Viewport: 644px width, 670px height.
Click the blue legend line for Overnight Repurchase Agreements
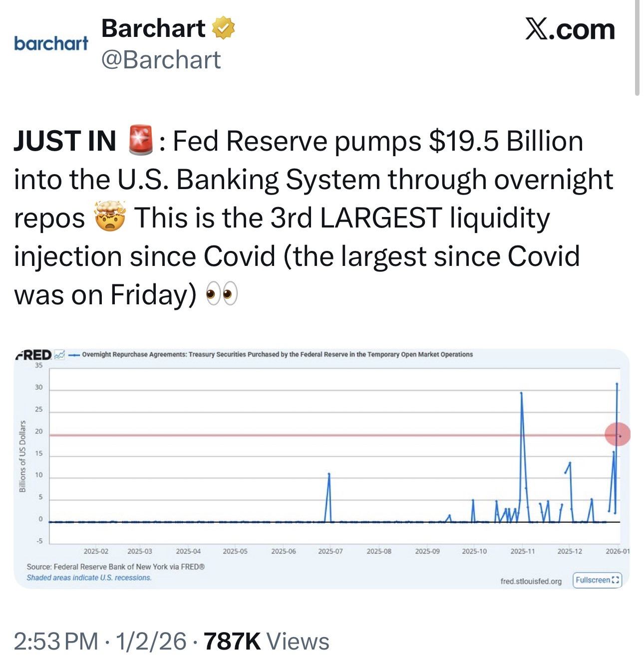point(74,355)
